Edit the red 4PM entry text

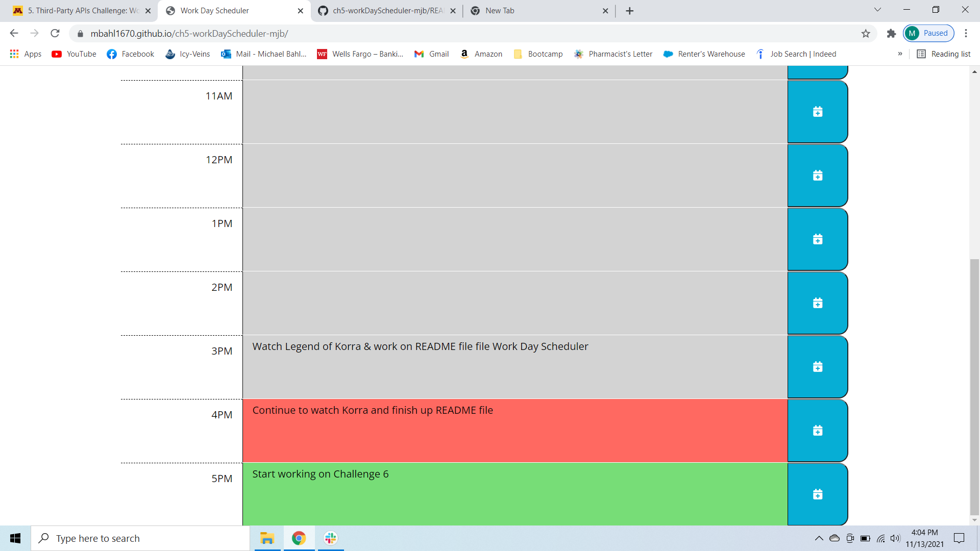click(x=515, y=431)
